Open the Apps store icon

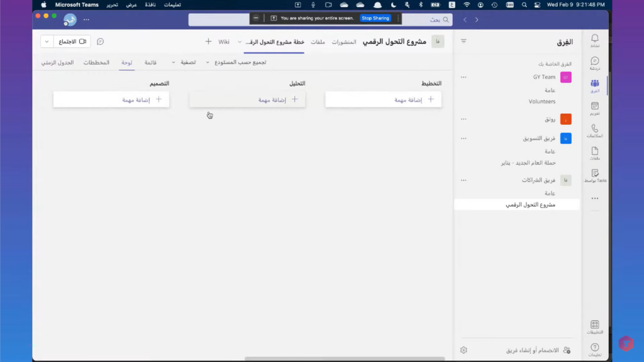595,327
